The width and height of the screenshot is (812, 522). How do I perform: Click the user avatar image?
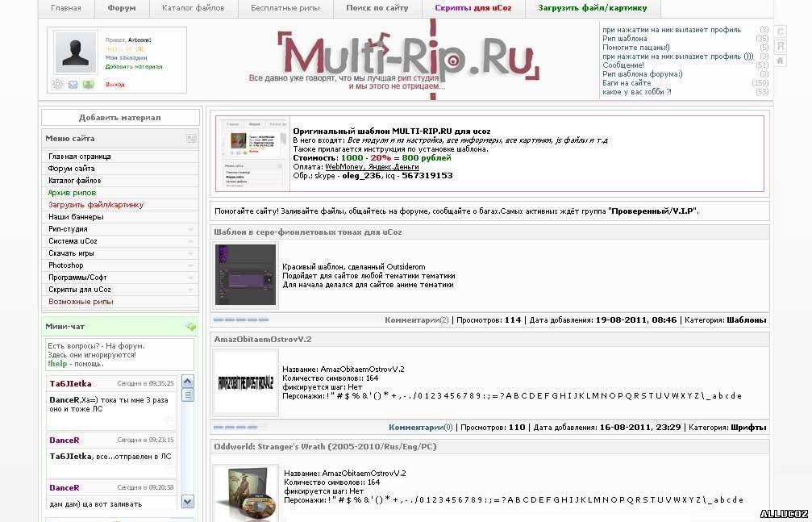click(76, 52)
